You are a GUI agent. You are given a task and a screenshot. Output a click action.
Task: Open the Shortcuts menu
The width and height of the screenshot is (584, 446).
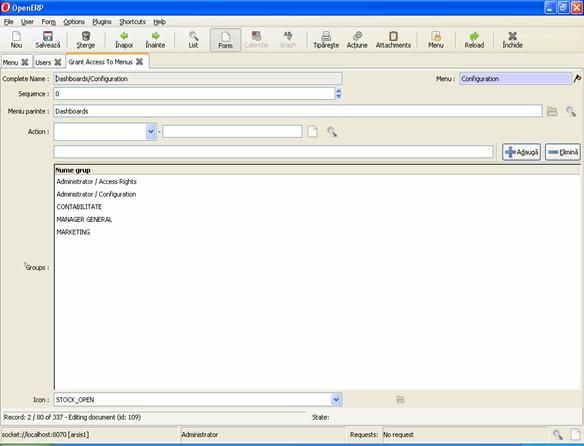click(132, 22)
